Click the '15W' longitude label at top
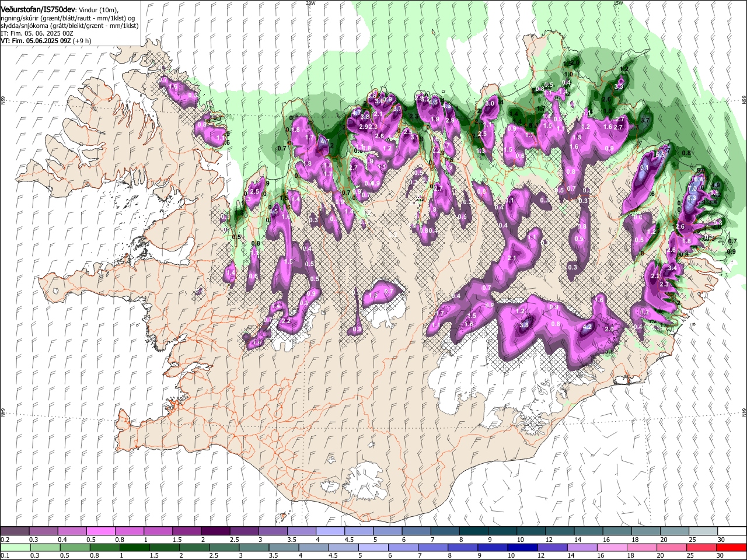The height and width of the screenshot is (560, 747). 618,3
